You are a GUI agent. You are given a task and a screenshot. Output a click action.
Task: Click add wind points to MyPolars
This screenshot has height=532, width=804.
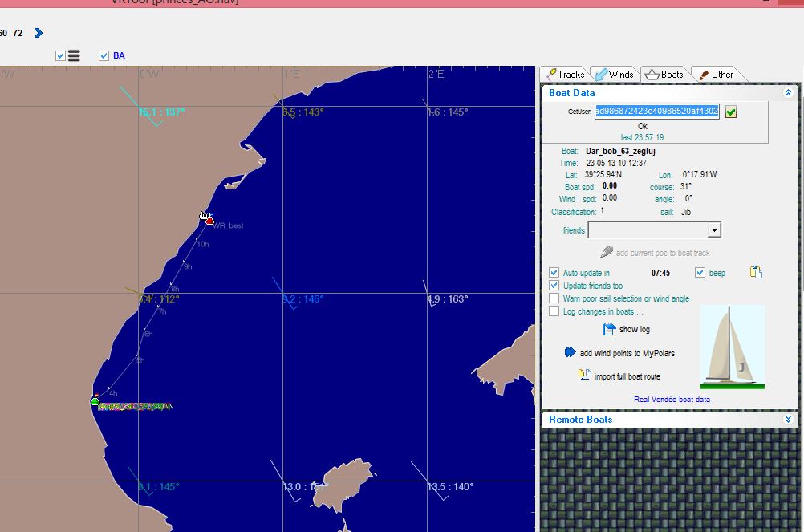619,352
